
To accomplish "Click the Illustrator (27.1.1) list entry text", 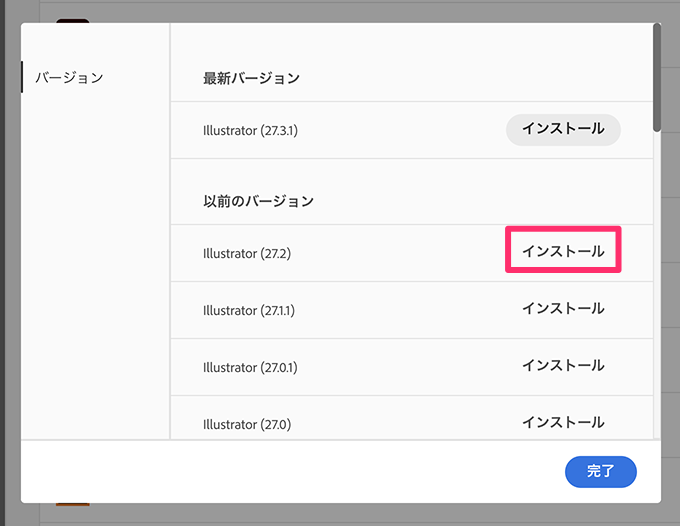I will pyautogui.click(x=249, y=310).
